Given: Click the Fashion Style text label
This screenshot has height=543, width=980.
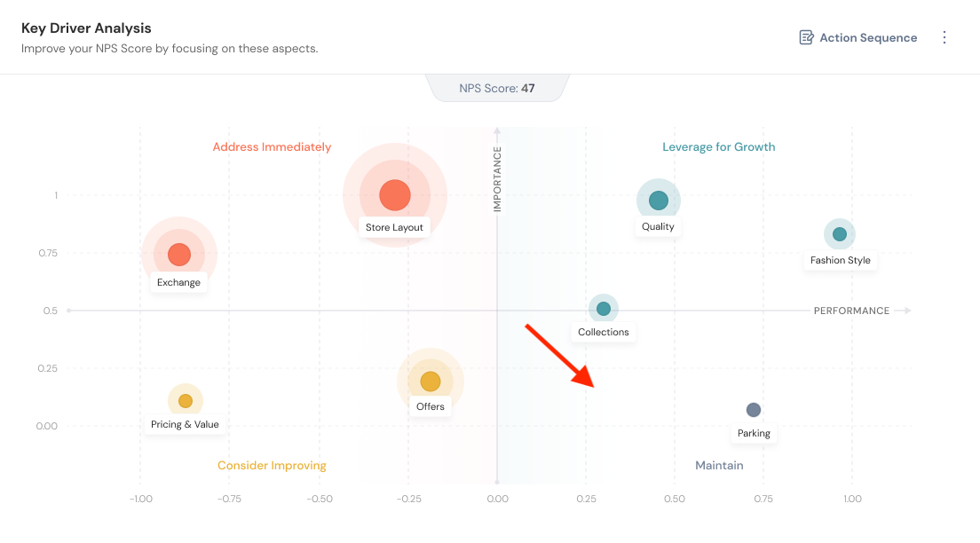Looking at the screenshot, I should coord(840,261).
